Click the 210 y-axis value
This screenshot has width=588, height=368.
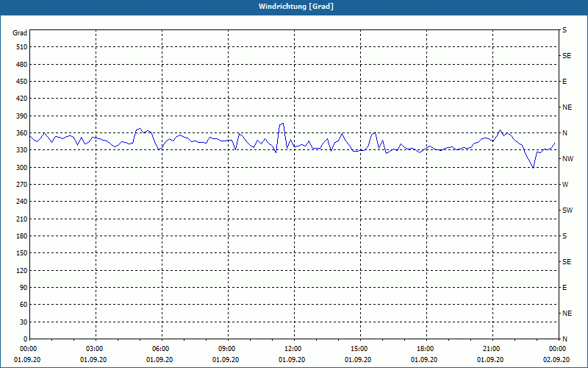[x=22, y=219]
